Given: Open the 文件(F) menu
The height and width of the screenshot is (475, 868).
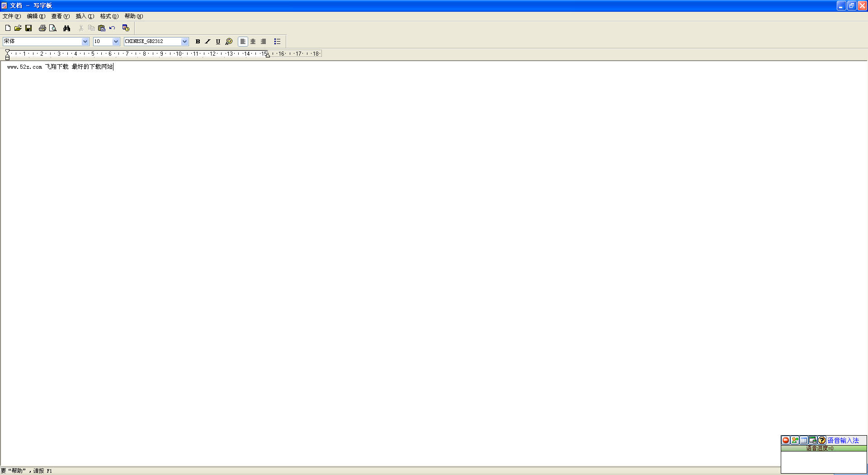Looking at the screenshot, I should pyautogui.click(x=12, y=16).
